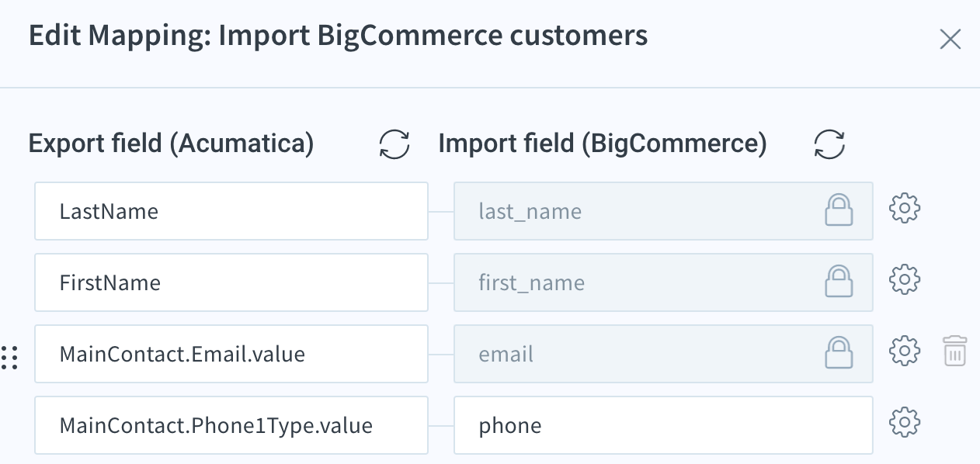
Task: Refresh the Acumatica export fields
Action: pos(394,144)
